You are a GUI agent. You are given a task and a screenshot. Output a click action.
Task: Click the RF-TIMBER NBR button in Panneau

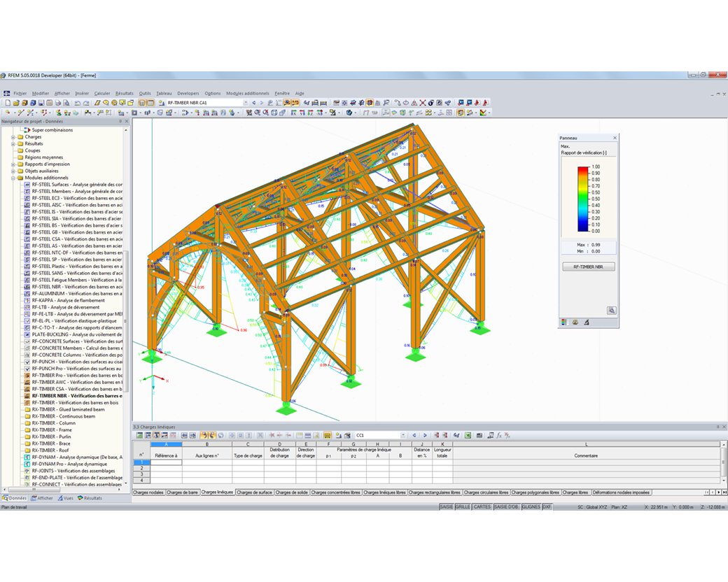588,266
